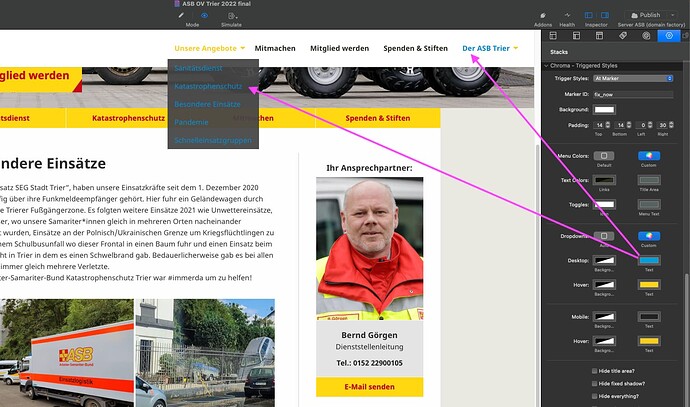Select the second inspector layout tab icon
The height and width of the screenshot is (407, 690).
click(x=576, y=36)
